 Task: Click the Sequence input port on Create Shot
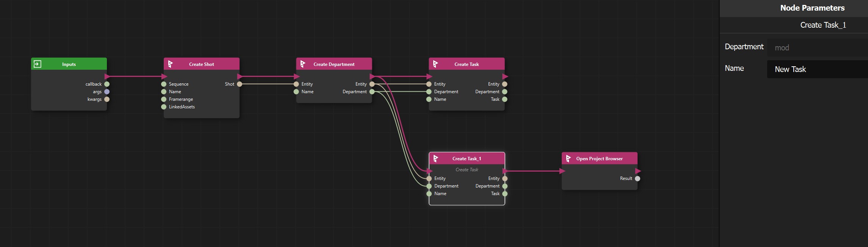point(164,84)
